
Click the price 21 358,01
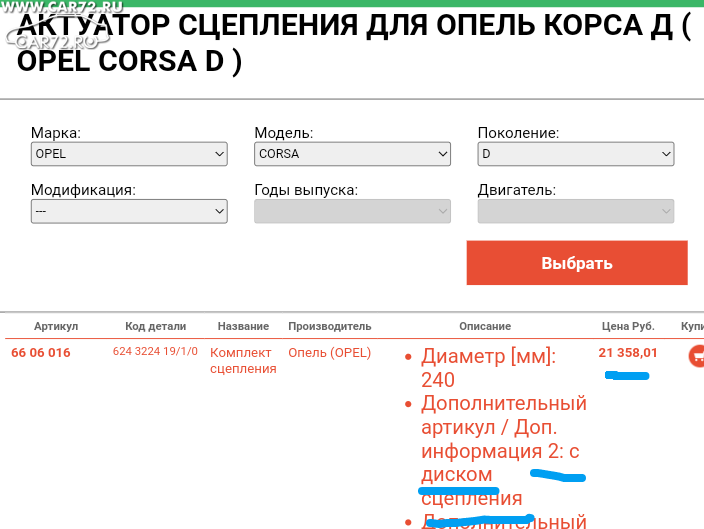(x=628, y=353)
